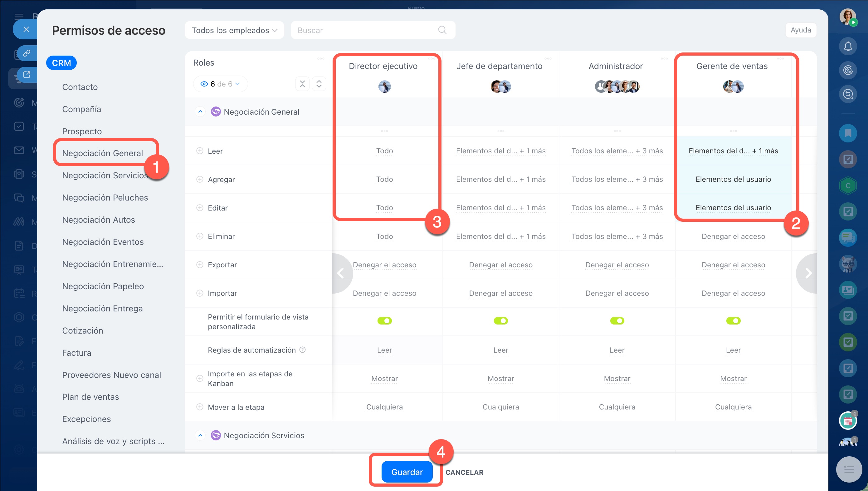Click the search magnifier icon

(x=442, y=30)
